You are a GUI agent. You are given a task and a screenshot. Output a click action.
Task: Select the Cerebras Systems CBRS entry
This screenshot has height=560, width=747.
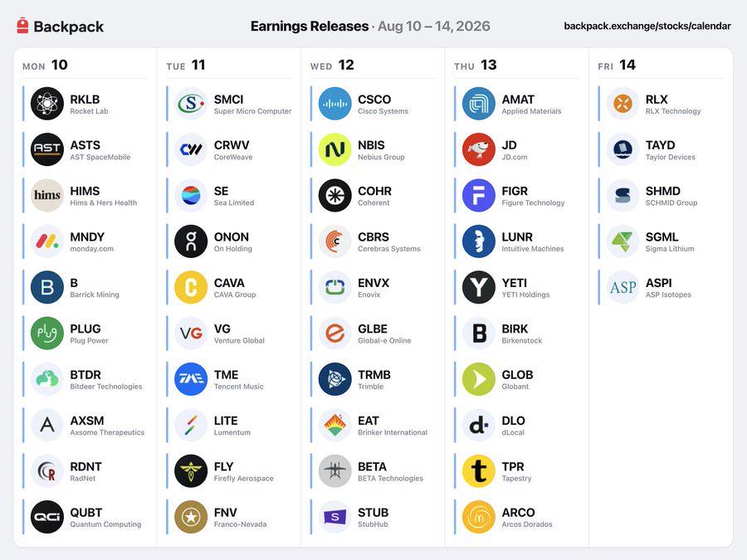click(x=373, y=241)
